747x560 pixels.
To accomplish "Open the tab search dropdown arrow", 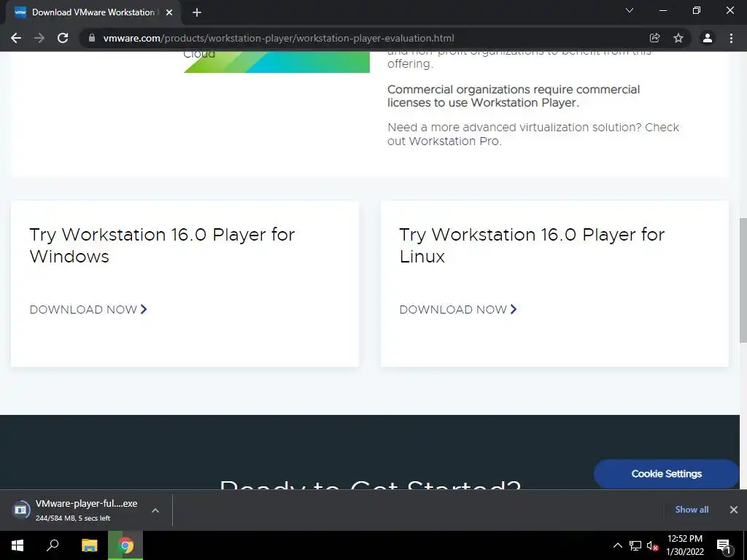I will [630, 10].
